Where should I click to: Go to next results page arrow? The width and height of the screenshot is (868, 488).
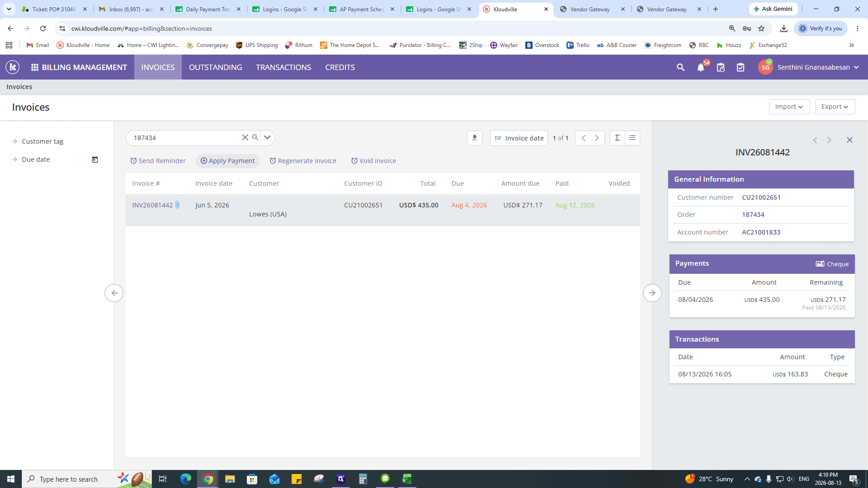[x=597, y=138]
